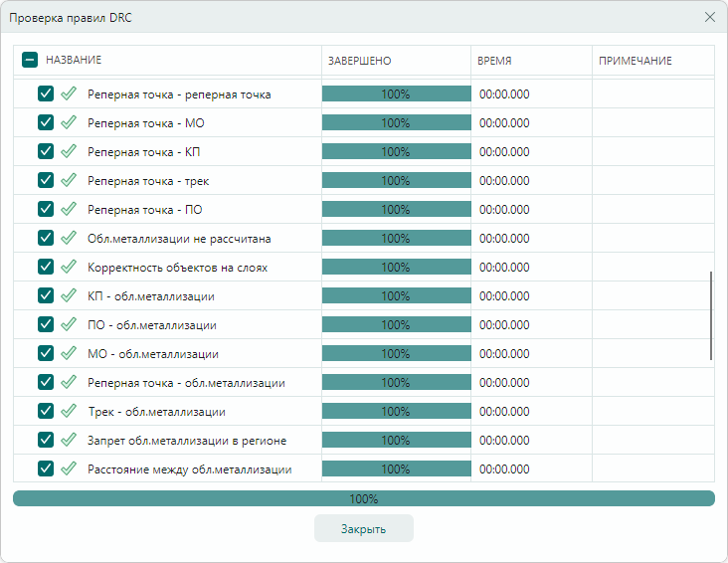
Task: Select the 'МО - обл.металлизации' row label
Action: [153, 354]
